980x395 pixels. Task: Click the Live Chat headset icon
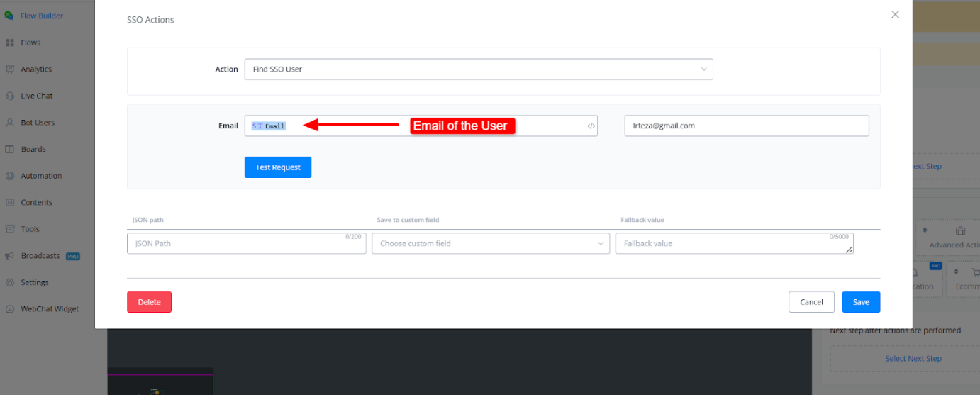click(10, 96)
